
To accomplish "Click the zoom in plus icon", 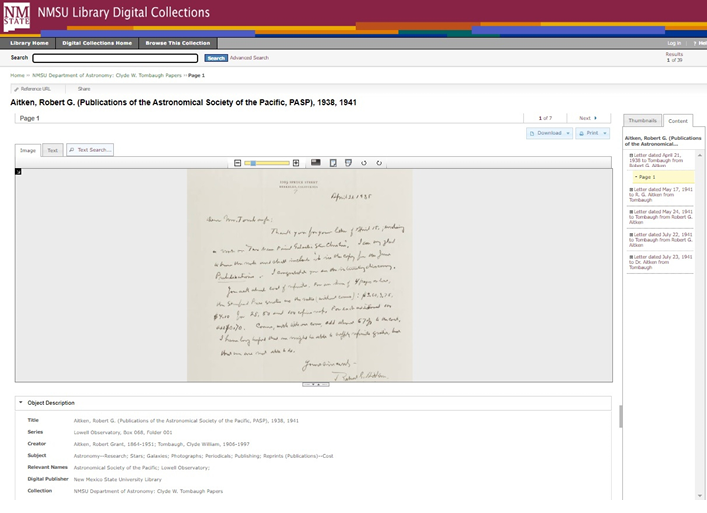I will point(296,162).
